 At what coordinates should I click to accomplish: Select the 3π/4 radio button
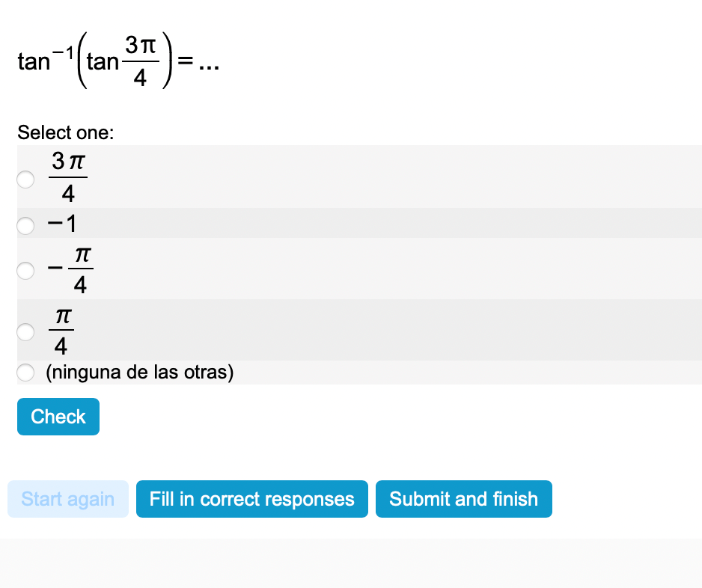(26, 180)
